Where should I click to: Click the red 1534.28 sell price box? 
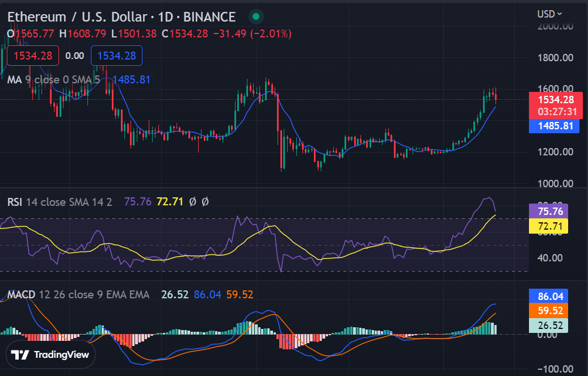[33, 56]
